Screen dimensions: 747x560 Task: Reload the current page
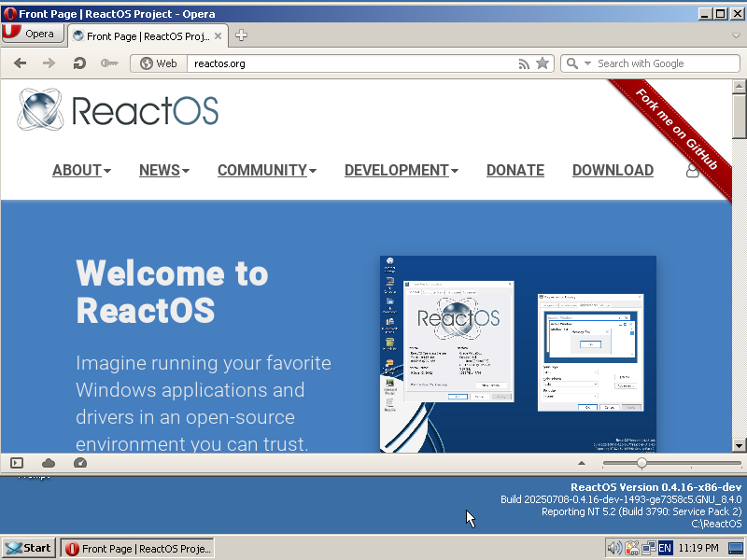(x=79, y=63)
